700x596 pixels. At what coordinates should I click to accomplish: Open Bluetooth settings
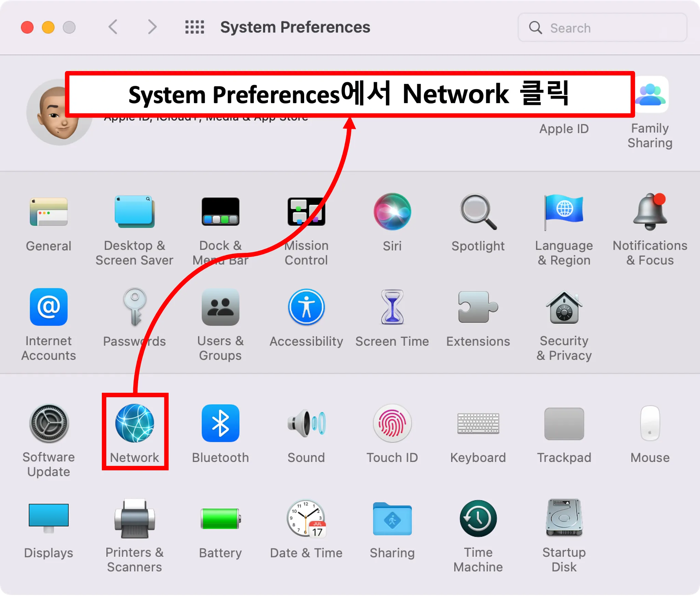click(220, 424)
